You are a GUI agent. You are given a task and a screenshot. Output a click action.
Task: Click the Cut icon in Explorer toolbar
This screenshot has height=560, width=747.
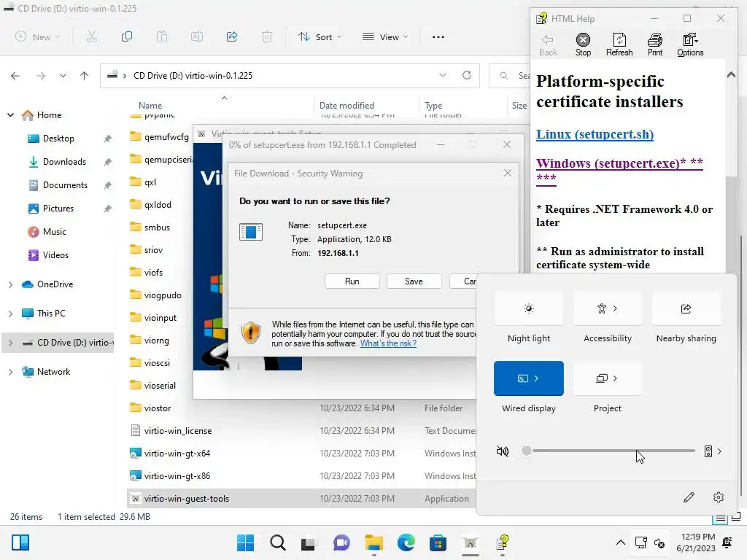91,36
